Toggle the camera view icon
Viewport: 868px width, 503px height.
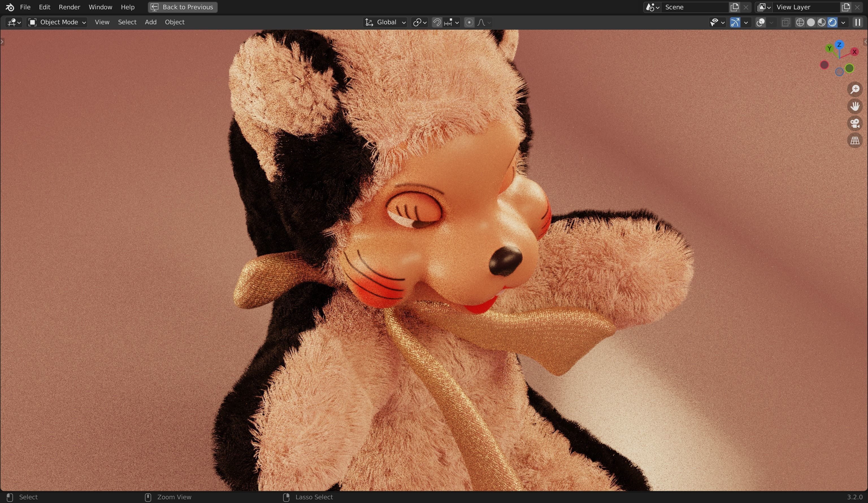pos(855,123)
